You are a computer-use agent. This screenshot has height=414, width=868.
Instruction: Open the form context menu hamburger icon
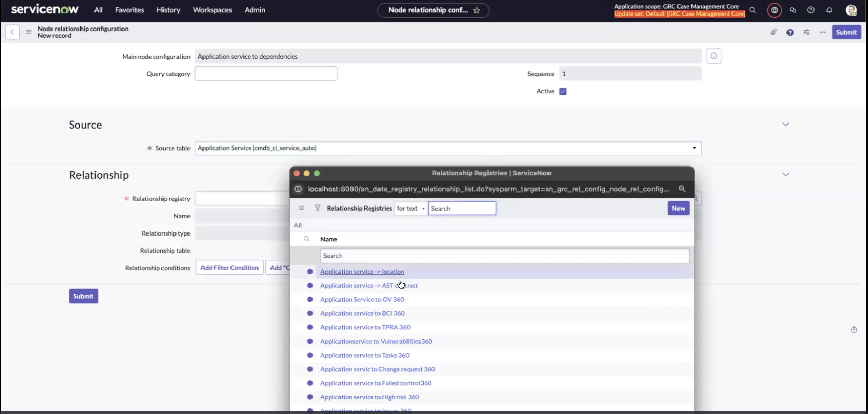point(29,32)
